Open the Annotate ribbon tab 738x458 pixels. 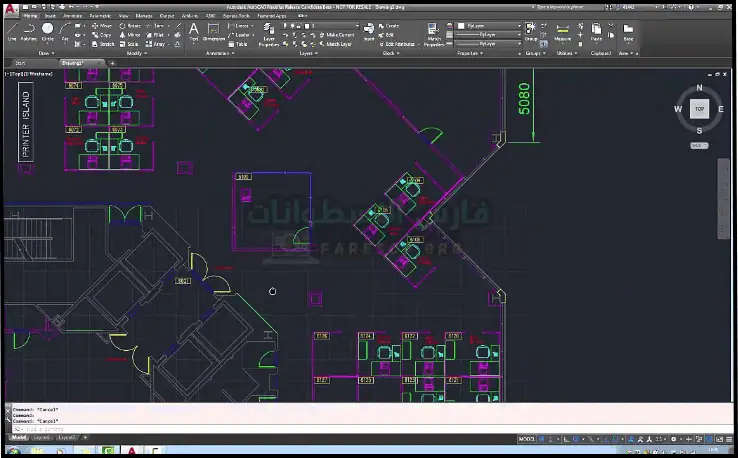click(x=73, y=16)
